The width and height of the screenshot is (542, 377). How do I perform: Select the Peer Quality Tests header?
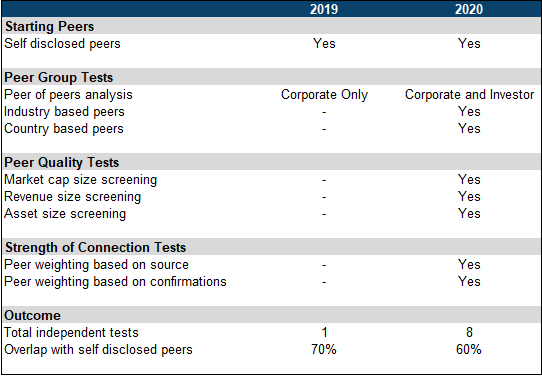(62, 162)
